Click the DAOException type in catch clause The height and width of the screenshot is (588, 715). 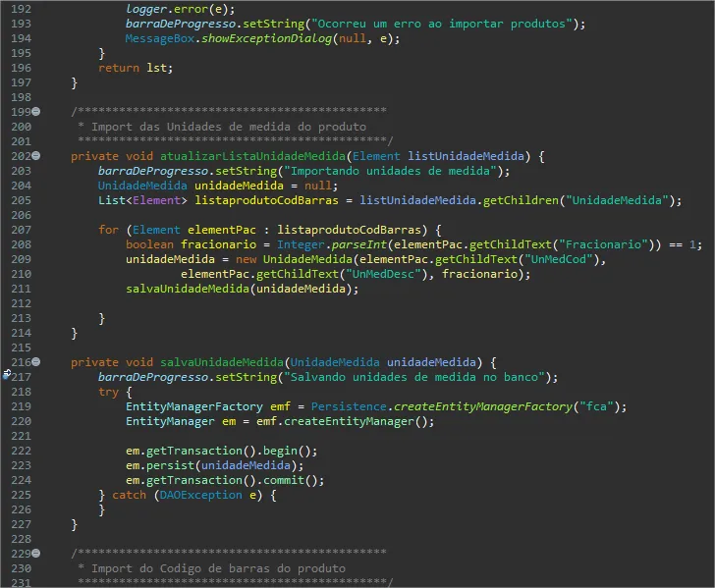200,495
